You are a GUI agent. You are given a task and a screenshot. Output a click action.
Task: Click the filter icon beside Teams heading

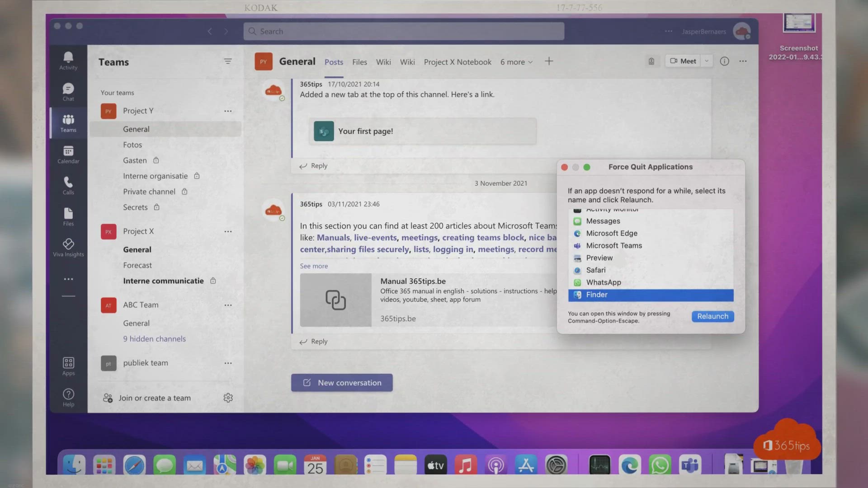coord(228,61)
